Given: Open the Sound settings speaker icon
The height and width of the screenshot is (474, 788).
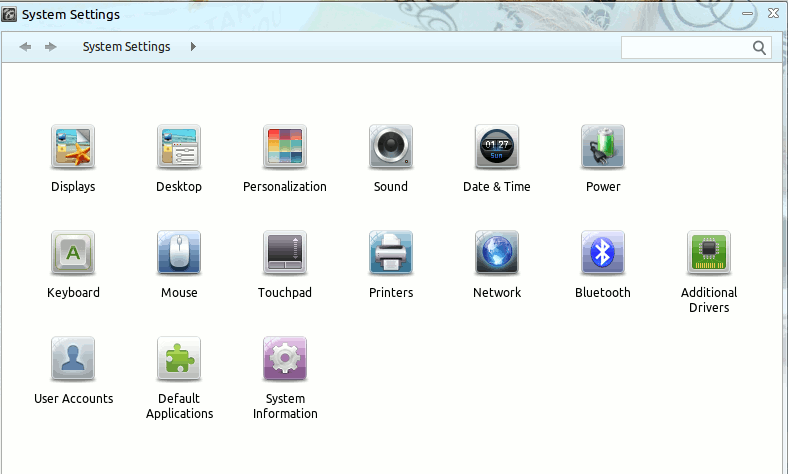Looking at the screenshot, I should coord(391,147).
